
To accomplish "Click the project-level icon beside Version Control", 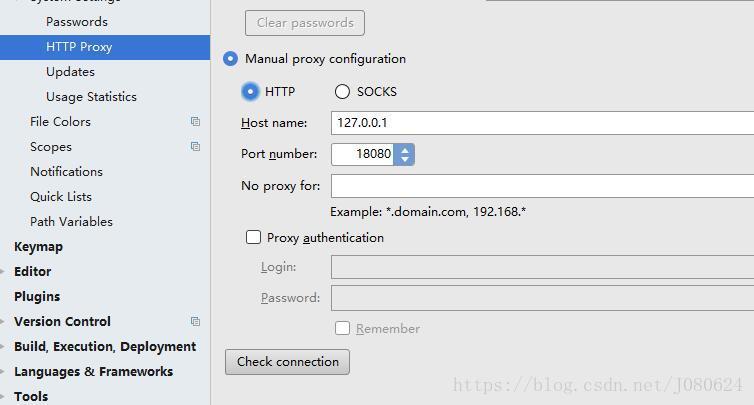I will click(x=195, y=322).
